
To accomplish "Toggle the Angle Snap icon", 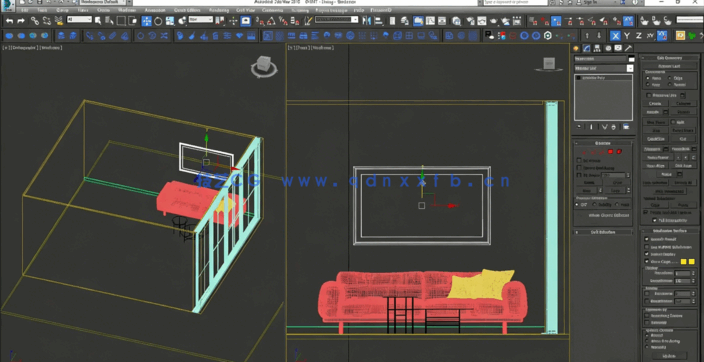I will [x=271, y=21].
